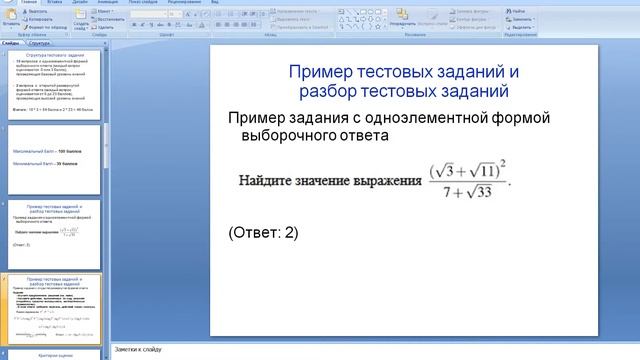
Task: Click the slide title 'Пример тестовых заданий'
Action: point(404,81)
